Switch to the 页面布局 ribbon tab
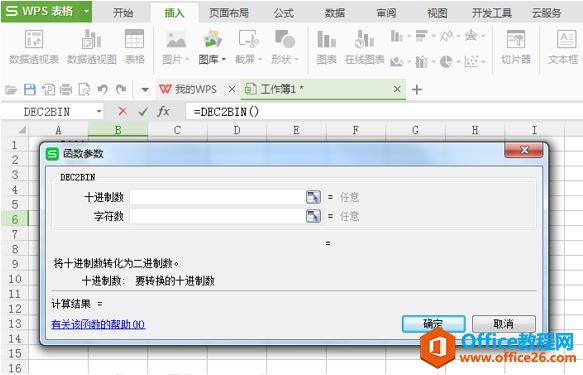This screenshot has height=375, width=583. point(229,13)
